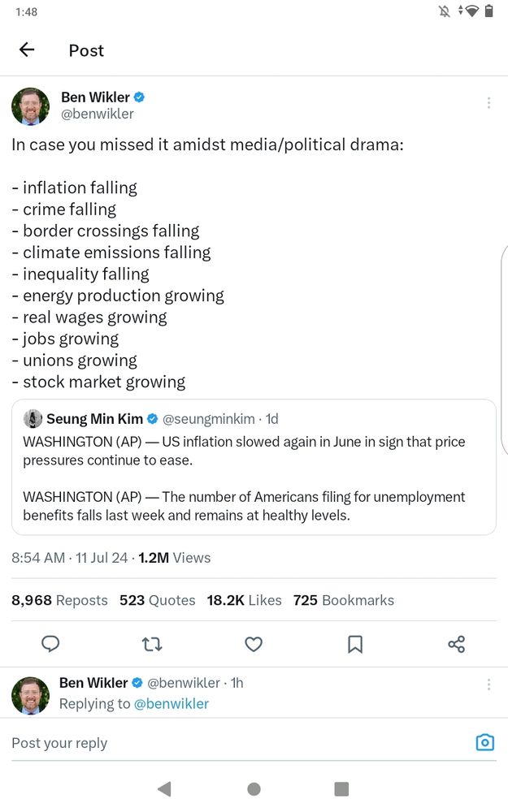Open the quoted Seung Min Kim post
This screenshot has height=812, width=508.
254,479
